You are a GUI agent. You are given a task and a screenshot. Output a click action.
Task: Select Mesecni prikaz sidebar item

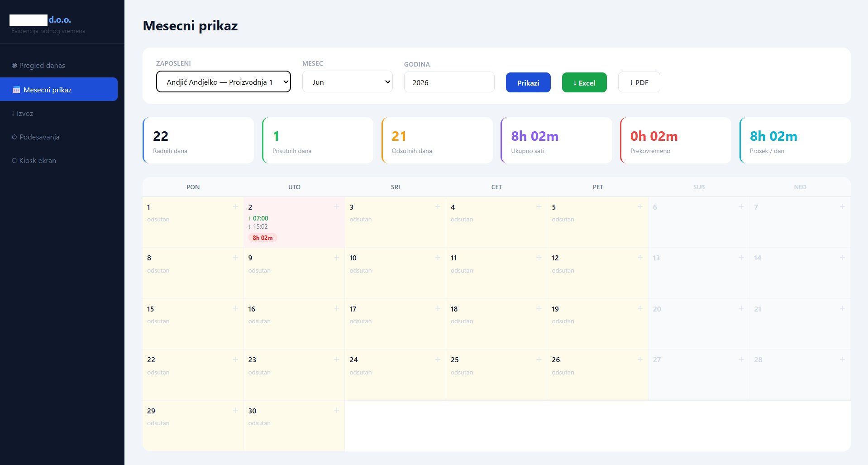pyautogui.click(x=59, y=89)
